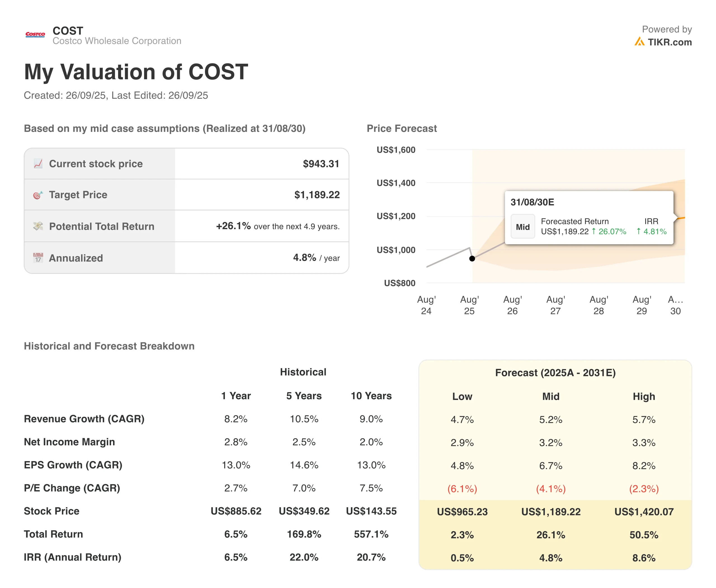Click the 5 Years historical column header
The image size is (716, 588).
click(304, 396)
